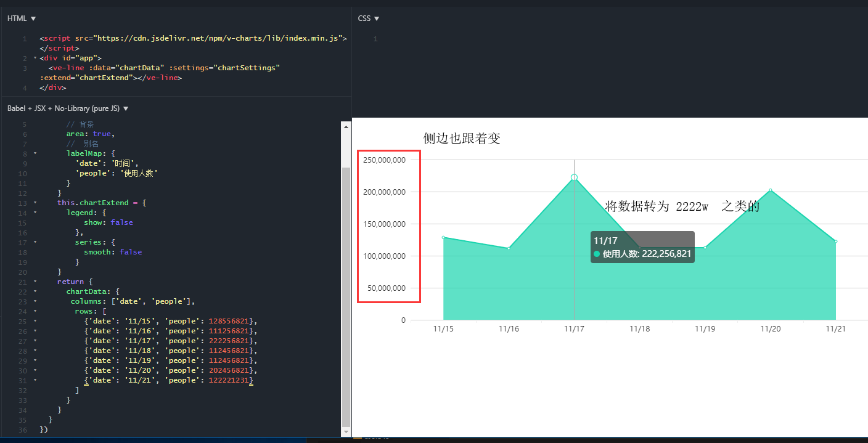Collapse the legend settings block
This screenshot has height=443, width=868.
[34, 213]
